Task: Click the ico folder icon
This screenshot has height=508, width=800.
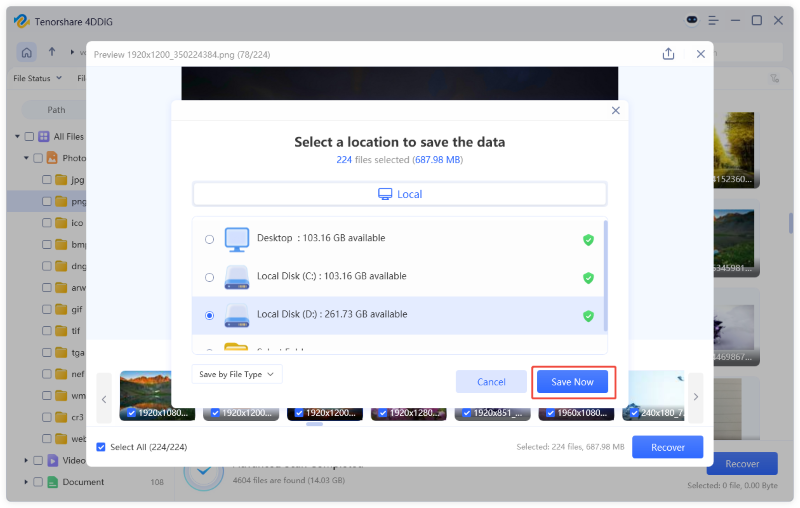Action: tap(61, 223)
